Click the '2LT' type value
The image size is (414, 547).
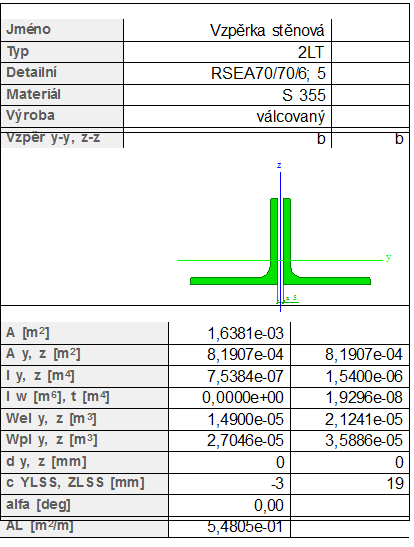pos(311,52)
